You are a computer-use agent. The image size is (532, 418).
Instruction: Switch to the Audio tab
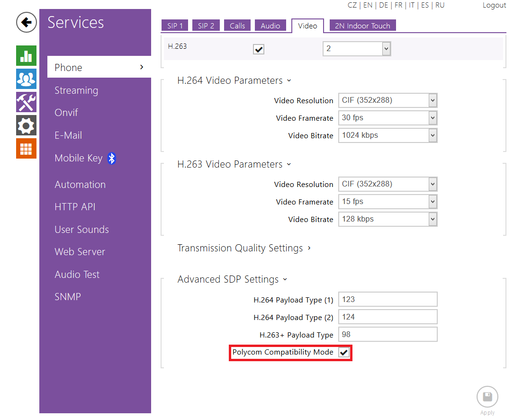click(x=270, y=26)
